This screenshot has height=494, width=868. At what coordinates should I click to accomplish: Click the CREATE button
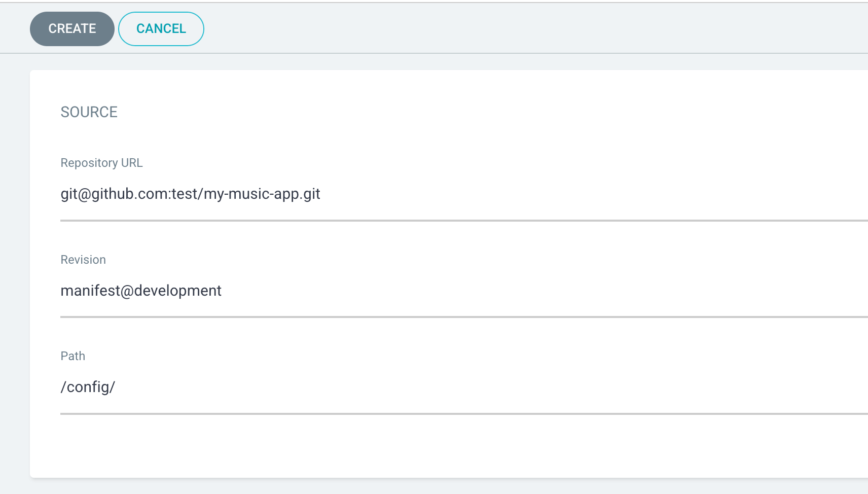point(72,29)
